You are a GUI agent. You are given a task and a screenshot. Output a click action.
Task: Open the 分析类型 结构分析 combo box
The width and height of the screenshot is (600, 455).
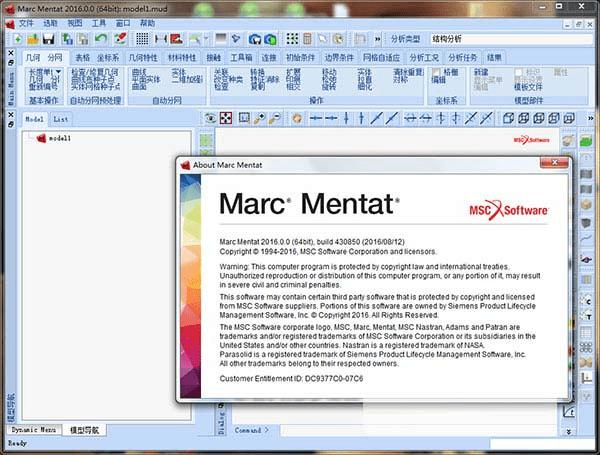(511, 39)
